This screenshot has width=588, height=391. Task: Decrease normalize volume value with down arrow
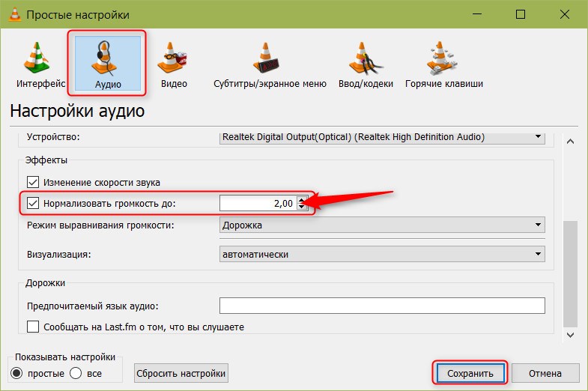[x=302, y=207]
